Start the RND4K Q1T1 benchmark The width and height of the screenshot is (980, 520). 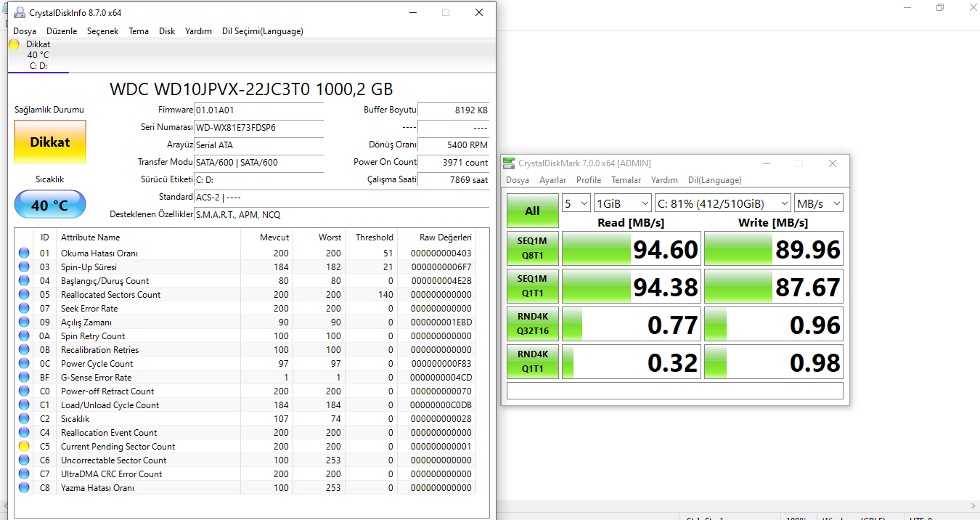click(x=533, y=362)
